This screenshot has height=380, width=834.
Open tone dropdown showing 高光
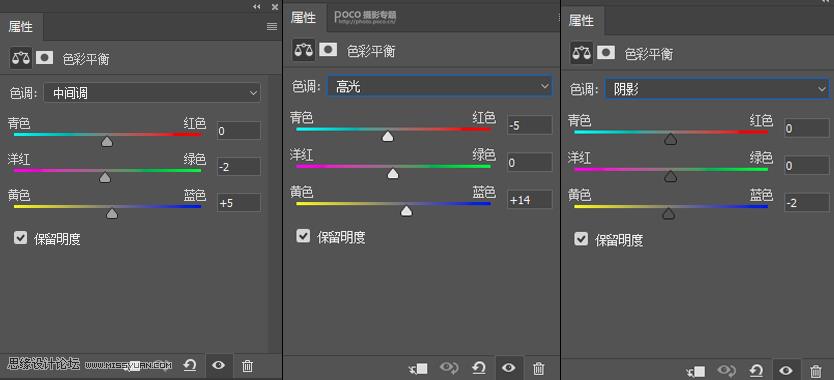click(439, 86)
